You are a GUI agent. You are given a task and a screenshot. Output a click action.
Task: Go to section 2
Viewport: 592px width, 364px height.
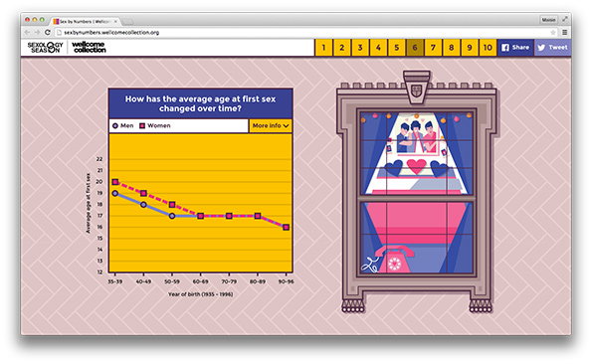pyautogui.click(x=342, y=48)
